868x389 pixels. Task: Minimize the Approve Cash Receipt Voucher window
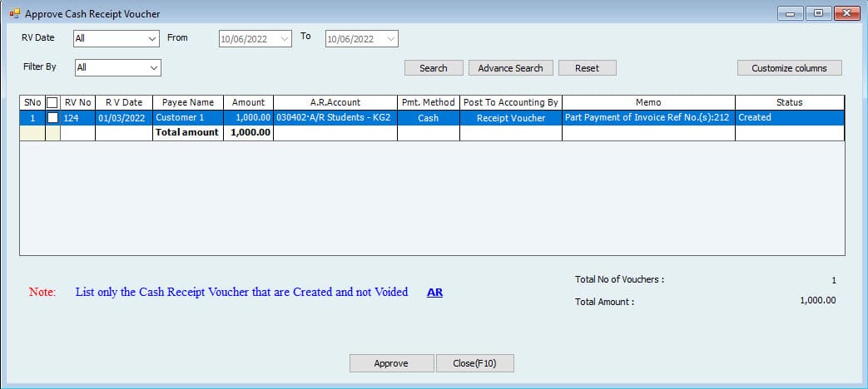(x=790, y=13)
